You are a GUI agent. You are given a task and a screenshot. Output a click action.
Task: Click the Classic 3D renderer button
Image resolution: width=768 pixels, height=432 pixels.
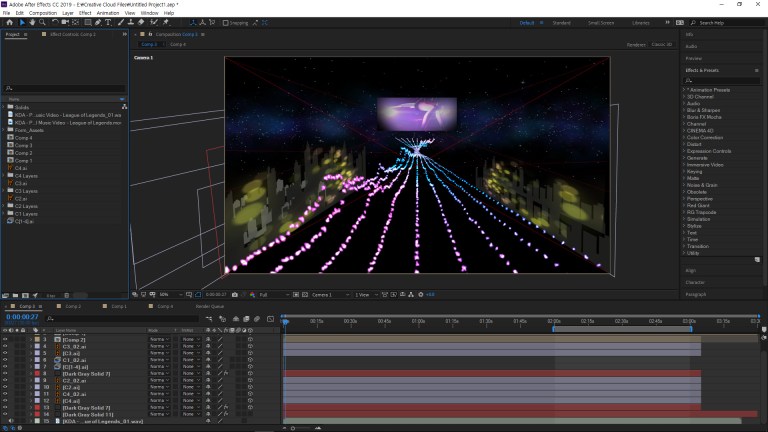661,44
